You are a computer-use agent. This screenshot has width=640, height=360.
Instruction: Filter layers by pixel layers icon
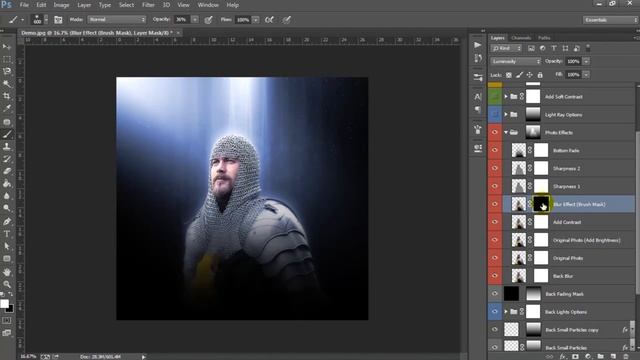pos(531,48)
